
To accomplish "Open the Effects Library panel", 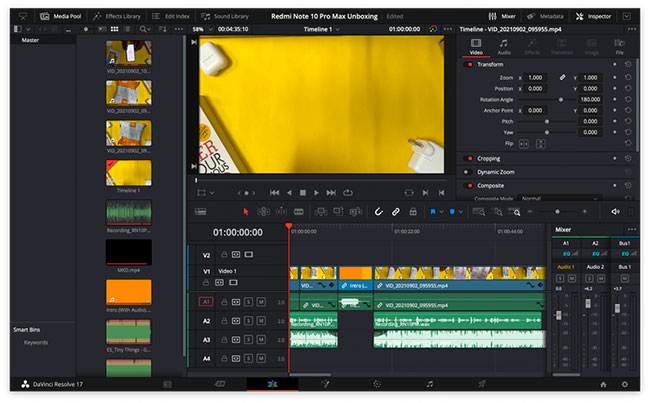I will pyautogui.click(x=117, y=17).
